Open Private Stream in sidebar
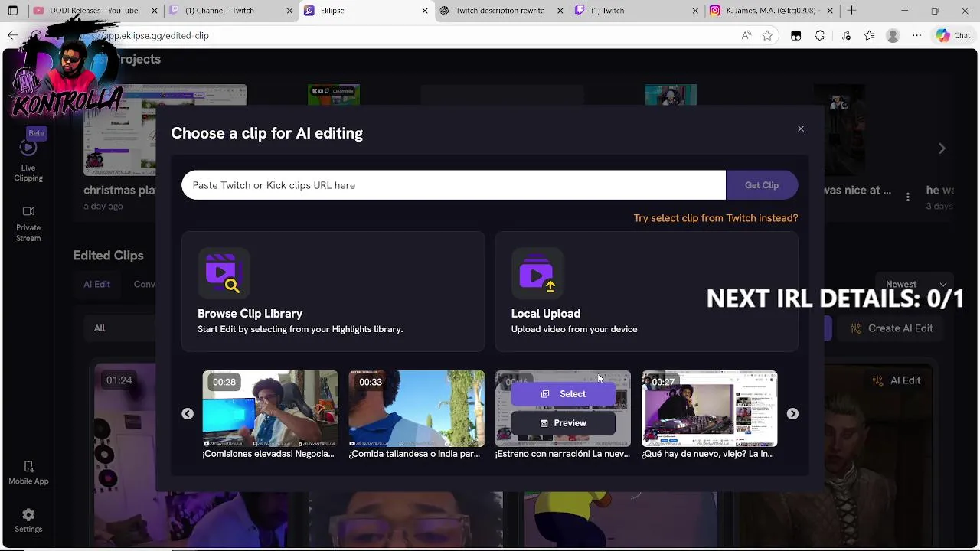 pyautogui.click(x=28, y=223)
